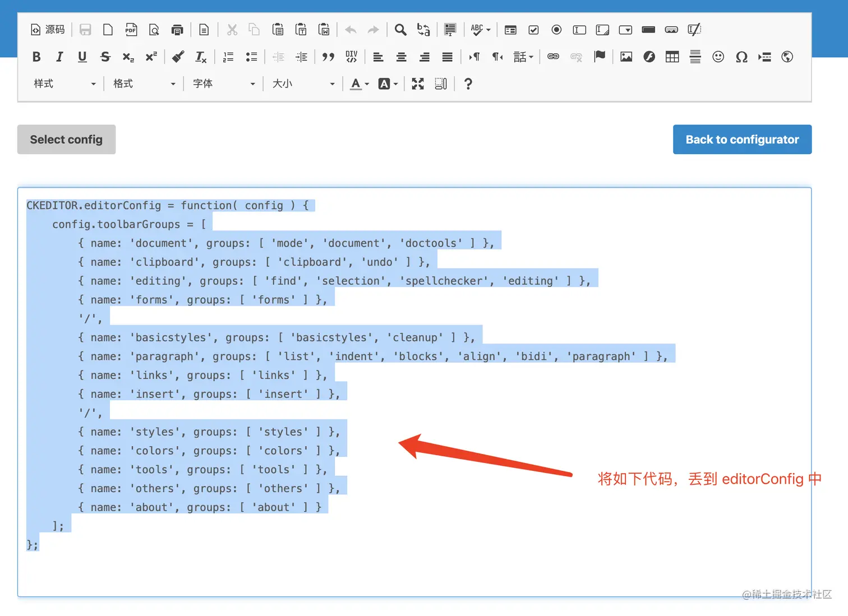Create a new page
Viewport: 848px width, 616px height.
pyautogui.click(x=108, y=30)
